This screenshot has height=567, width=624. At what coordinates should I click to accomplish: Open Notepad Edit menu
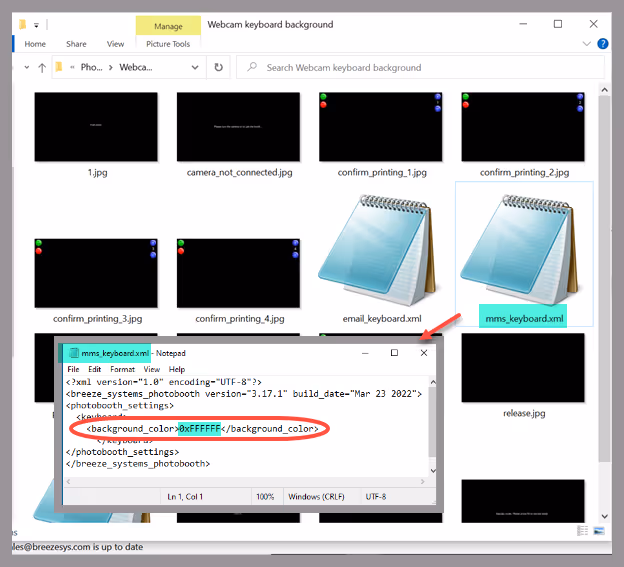(94, 369)
